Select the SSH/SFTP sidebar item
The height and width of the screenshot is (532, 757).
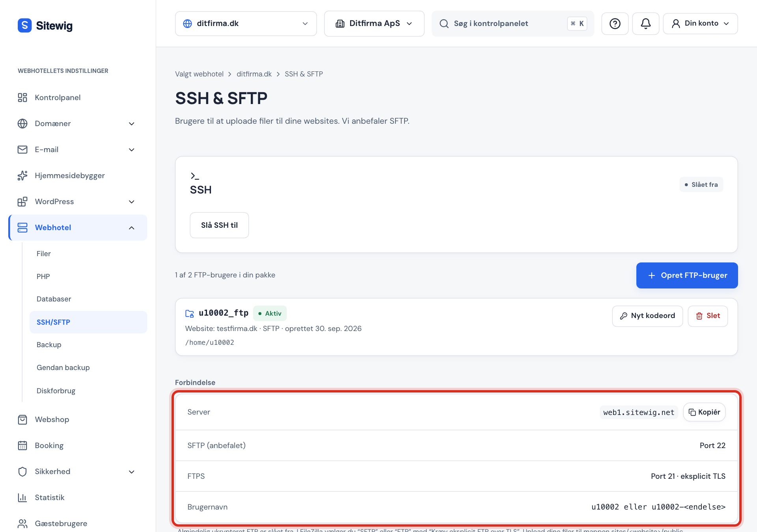tap(88, 322)
